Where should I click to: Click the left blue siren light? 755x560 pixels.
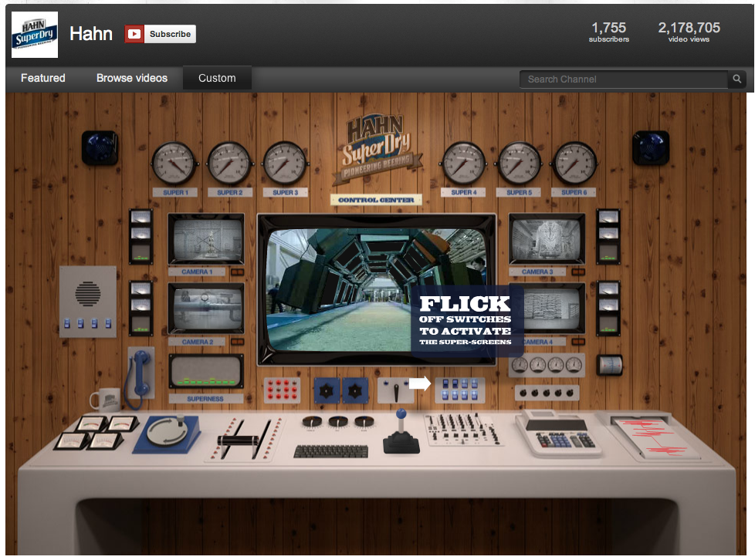[x=100, y=147]
